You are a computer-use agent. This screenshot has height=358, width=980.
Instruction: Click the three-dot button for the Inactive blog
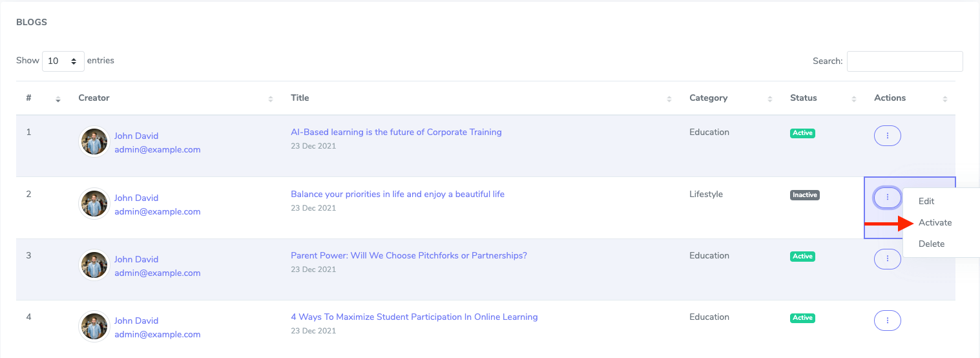pyautogui.click(x=887, y=197)
